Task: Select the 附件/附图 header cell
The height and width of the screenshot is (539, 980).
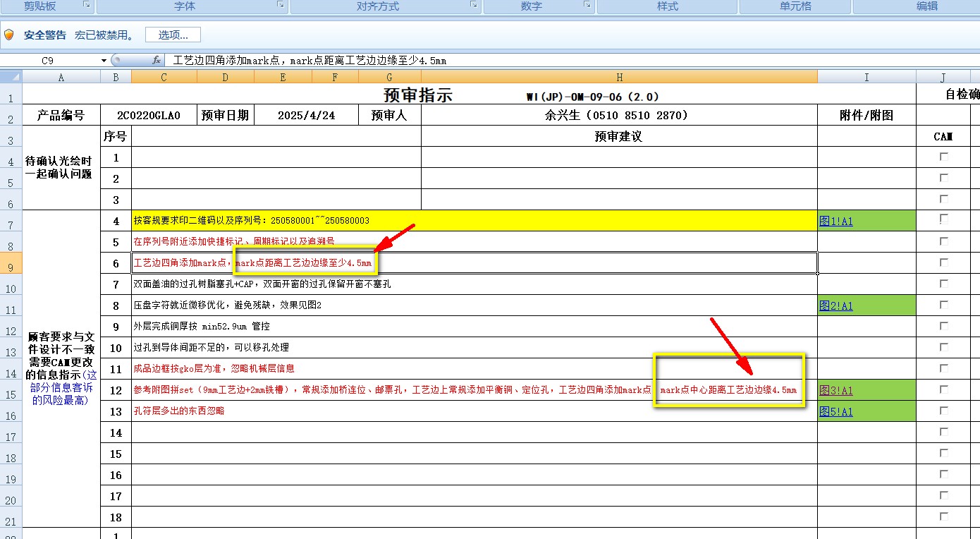Action: point(866,116)
